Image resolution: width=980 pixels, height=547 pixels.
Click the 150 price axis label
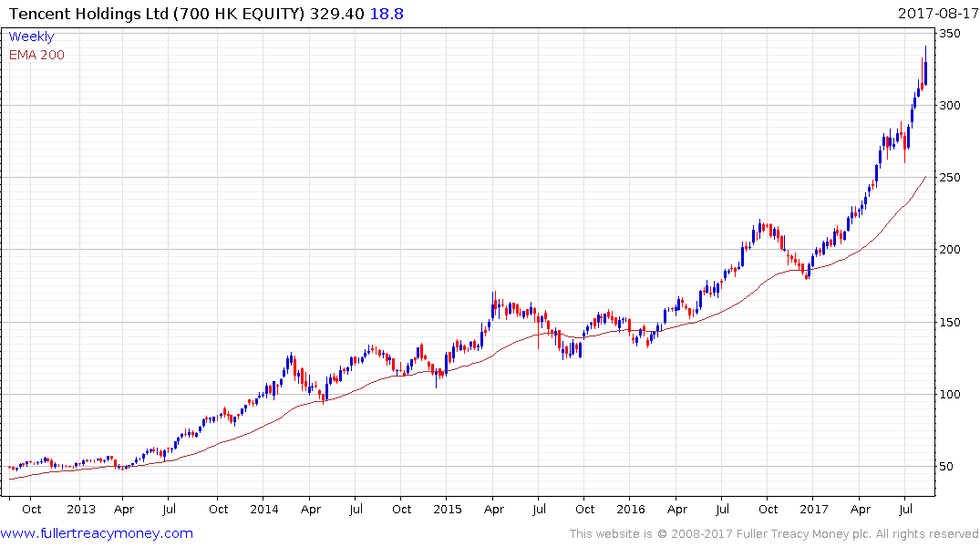pyautogui.click(x=950, y=322)
